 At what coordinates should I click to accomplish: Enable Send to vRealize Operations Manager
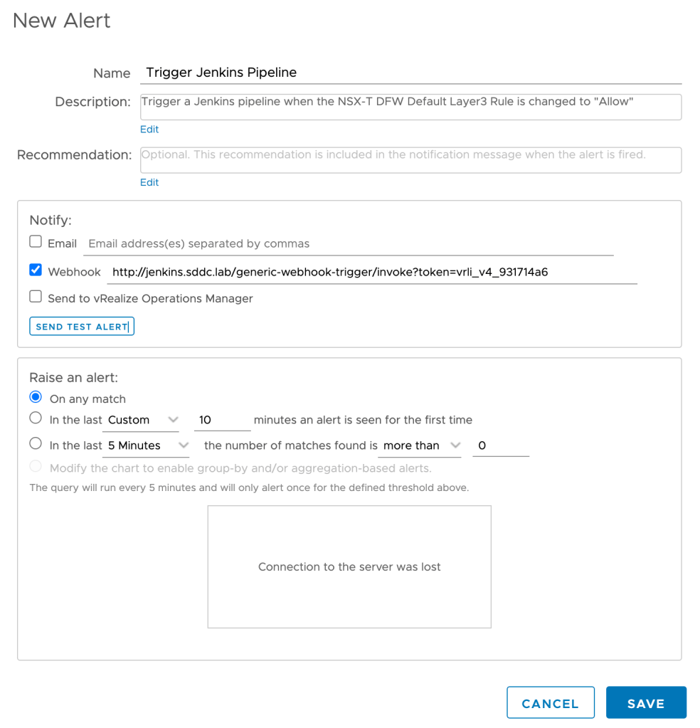click(36, 297)
